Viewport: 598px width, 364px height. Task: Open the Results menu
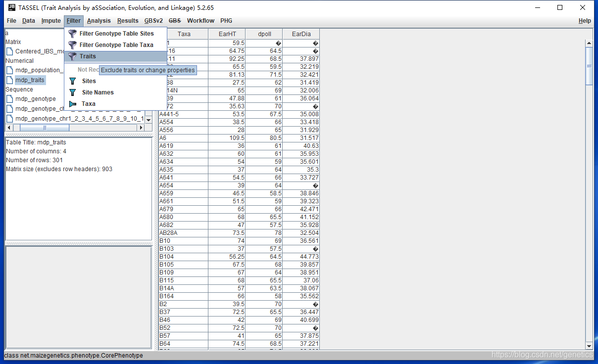[x=128, y=21]
